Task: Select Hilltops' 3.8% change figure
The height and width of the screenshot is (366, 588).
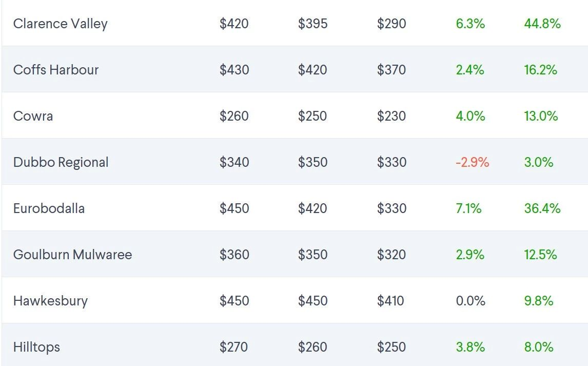Action: [x=470, y=347]
